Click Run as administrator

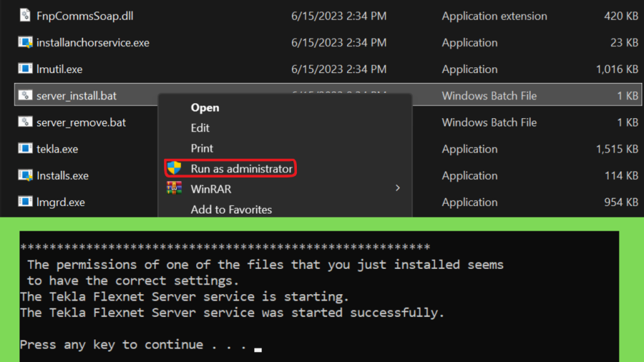point(241,168)
